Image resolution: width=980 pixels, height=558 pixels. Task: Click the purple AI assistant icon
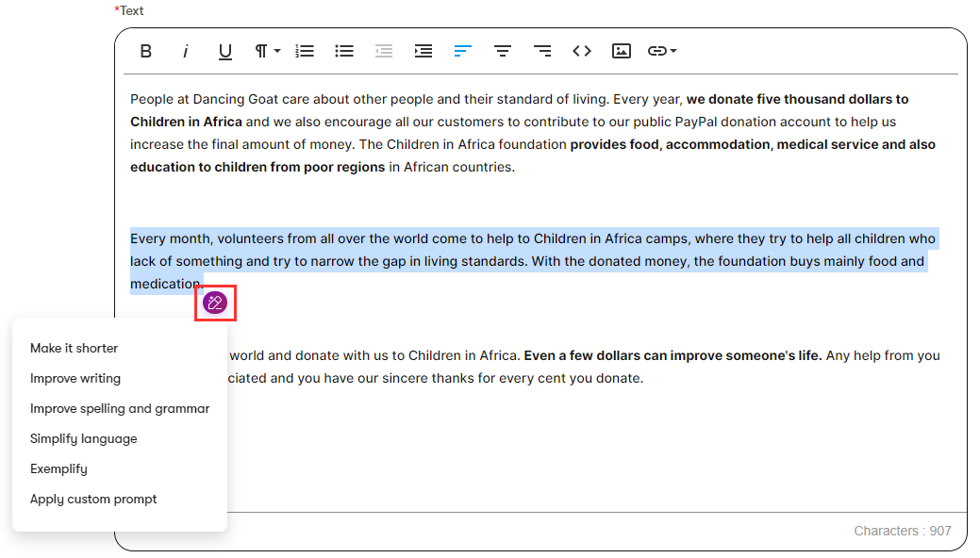(x=215, y=303)
